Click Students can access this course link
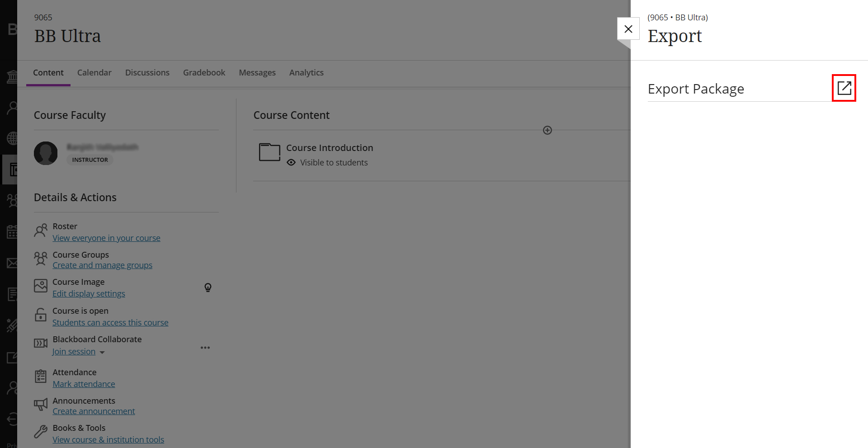The width and height of the screenshot is (868, 448). (x=110, y=323)
